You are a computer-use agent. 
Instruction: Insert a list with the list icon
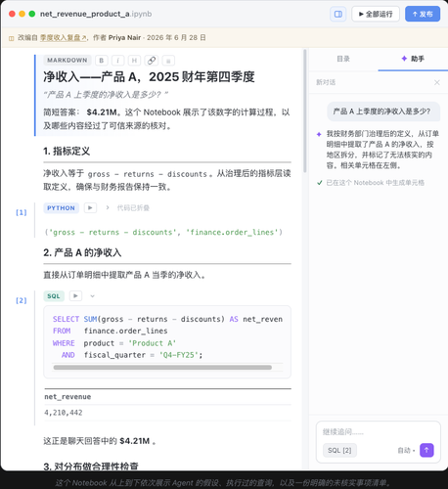pos(168,61)
